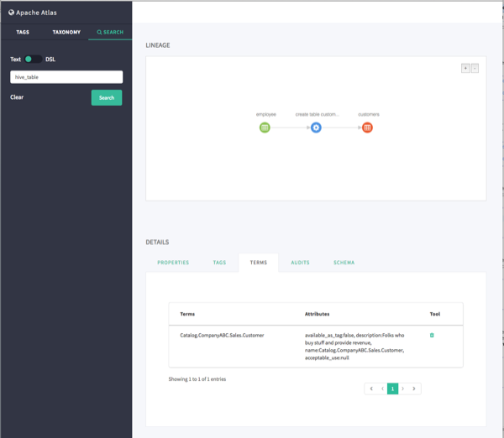Click the employee table node in lineage
Image resolution: width=504 pixels, height=438 pixels.
tap(265, 128)
